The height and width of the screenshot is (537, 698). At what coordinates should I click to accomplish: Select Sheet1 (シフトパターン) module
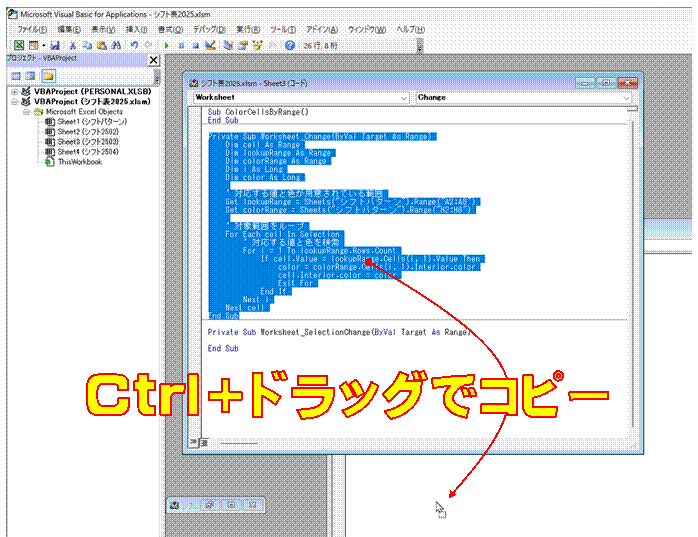click(x=92, y=122)
